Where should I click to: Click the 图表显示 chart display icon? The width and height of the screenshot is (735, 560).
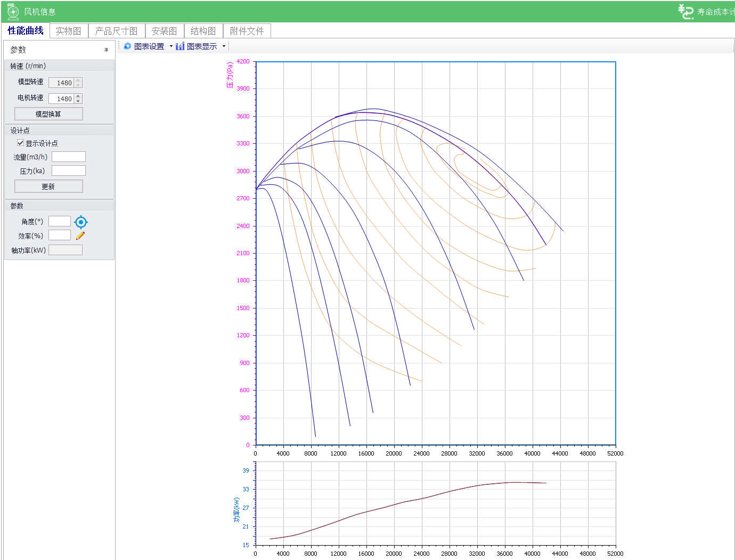coord(180,46)
